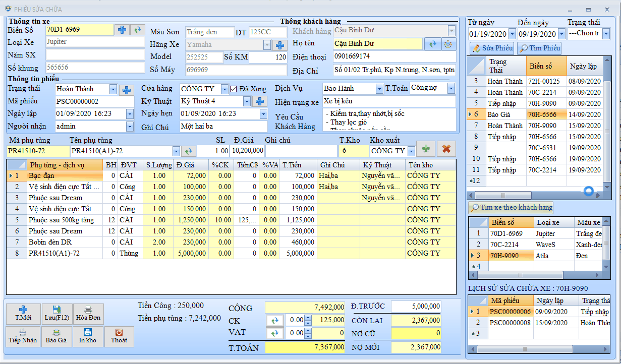Click the Biển số header in ticket list
Image resolution: width=621 pixels, height=364 pixels.
tap(546, 66)
